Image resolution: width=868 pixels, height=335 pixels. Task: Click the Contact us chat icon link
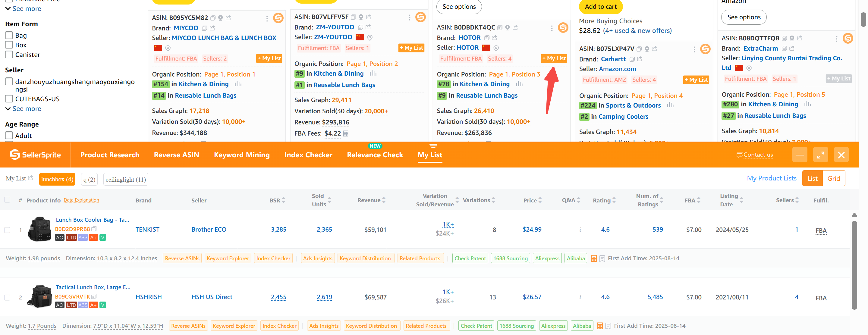pyautogui.click(x=754, y=155)
